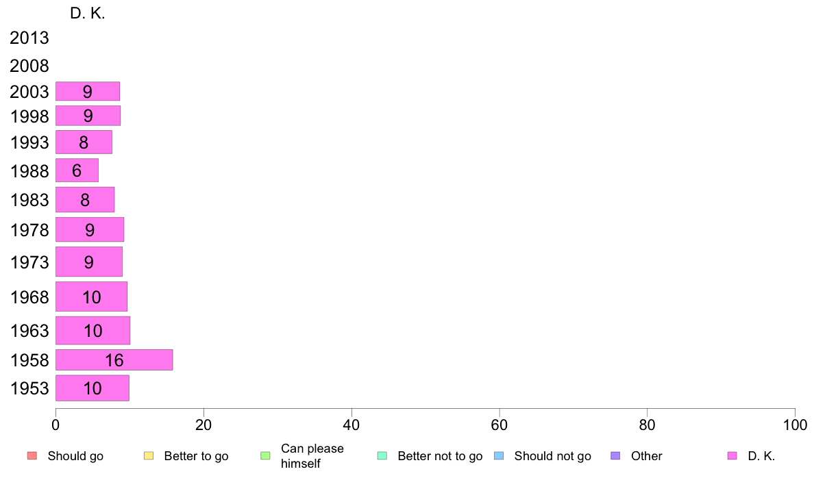Click the 1968 bar showing 10

point(91,297)
